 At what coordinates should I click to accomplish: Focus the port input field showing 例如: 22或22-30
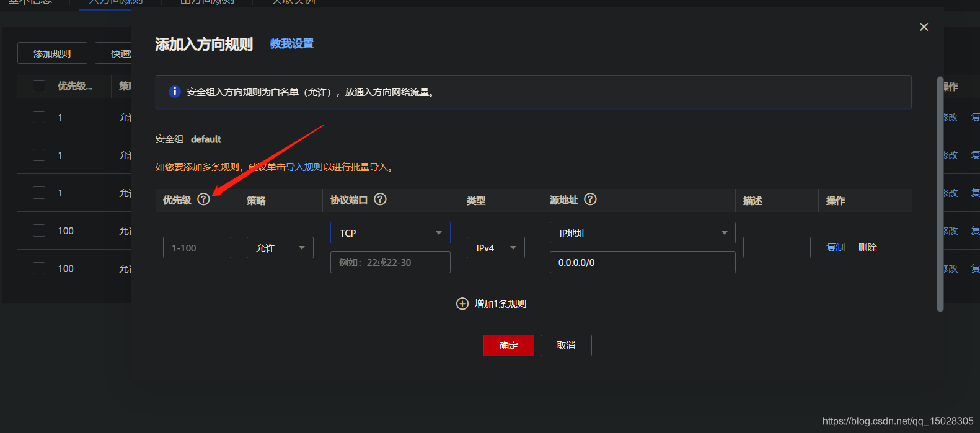(x=391, y=263)
